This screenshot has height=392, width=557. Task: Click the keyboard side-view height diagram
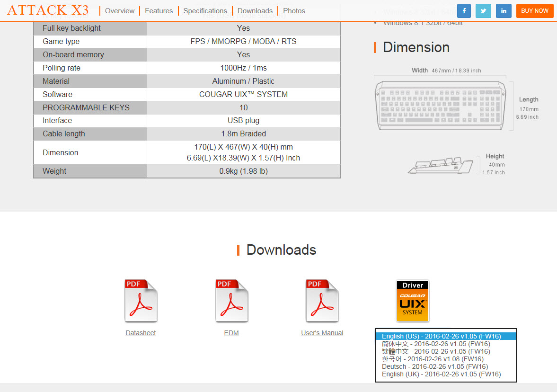point(441,166)
